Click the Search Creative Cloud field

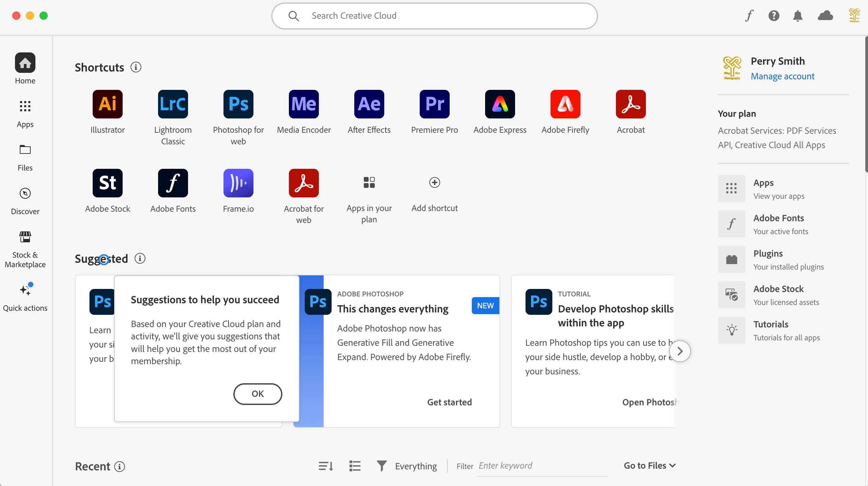click(x=434, y=16)
